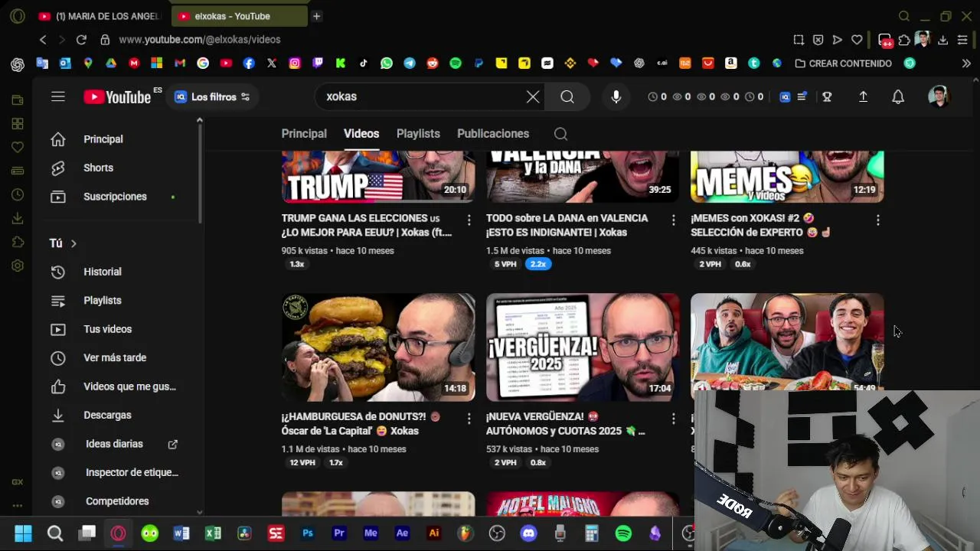Open Competidores in the sidebar

click(x=118, y=501)
